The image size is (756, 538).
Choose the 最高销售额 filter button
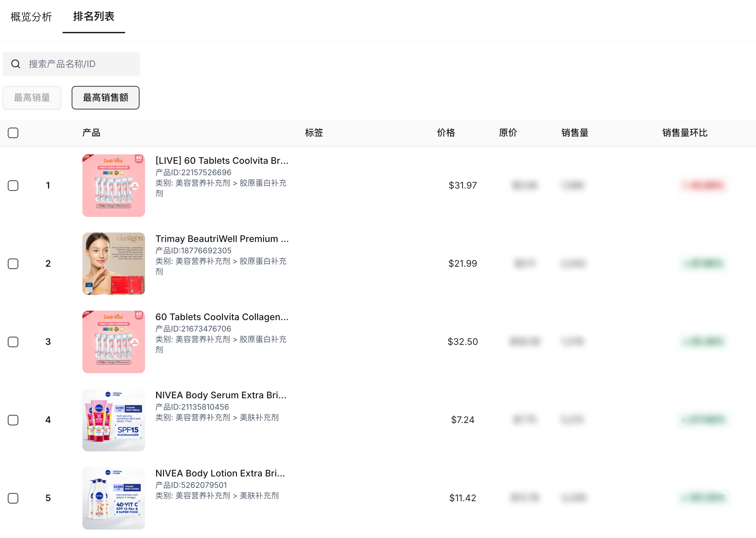(x=105, y=97)
